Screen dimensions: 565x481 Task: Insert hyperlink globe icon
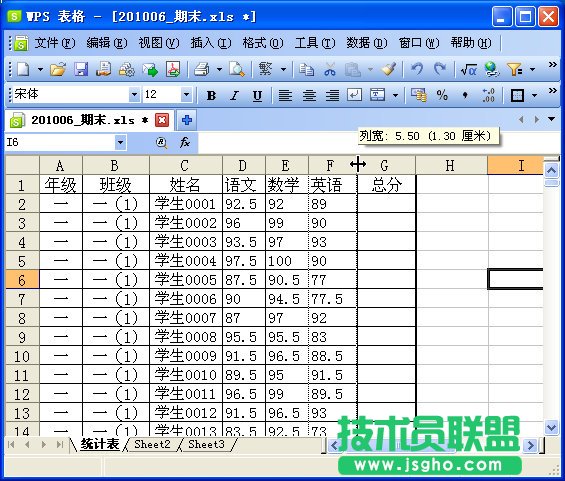point(491,69)
